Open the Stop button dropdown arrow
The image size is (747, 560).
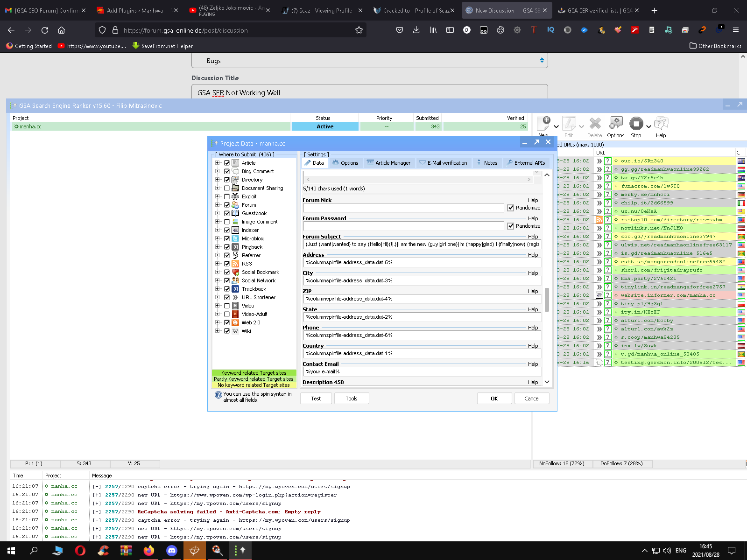648,126
